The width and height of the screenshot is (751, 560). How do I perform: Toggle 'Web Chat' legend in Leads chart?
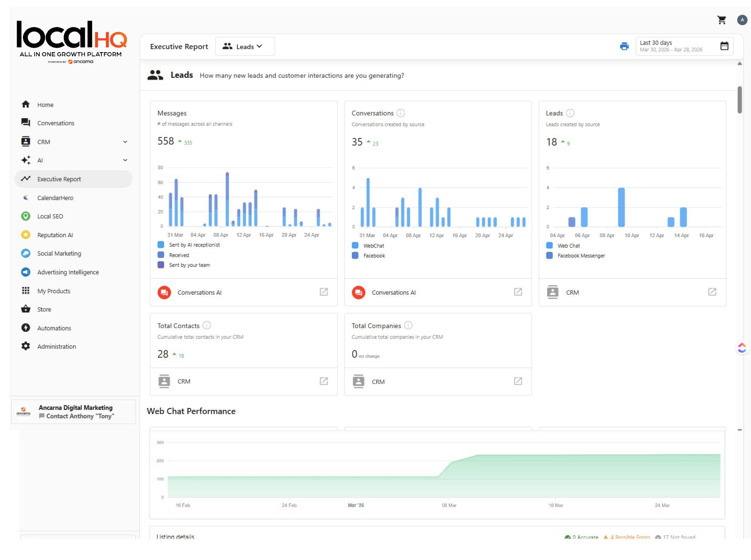click(563, 245)
